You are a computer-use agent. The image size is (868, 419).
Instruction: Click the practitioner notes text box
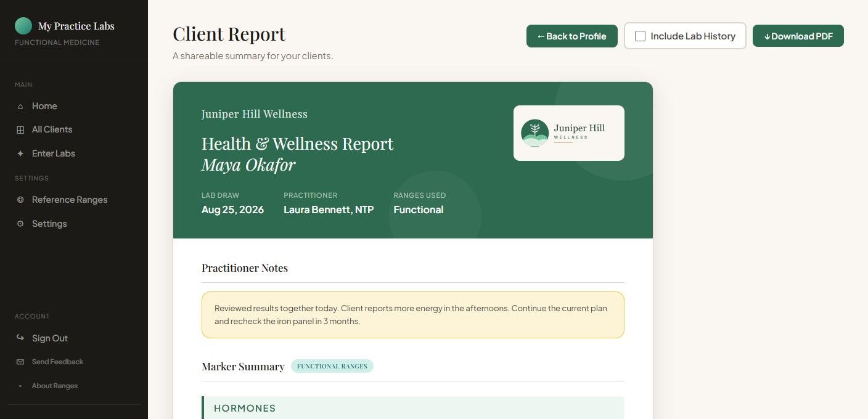coord(413,315)
